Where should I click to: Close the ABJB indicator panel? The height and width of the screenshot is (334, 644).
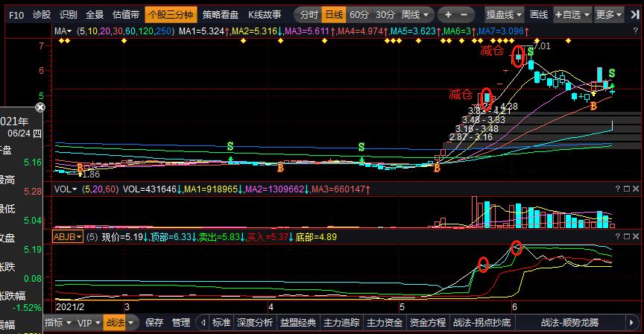(636, 236)
